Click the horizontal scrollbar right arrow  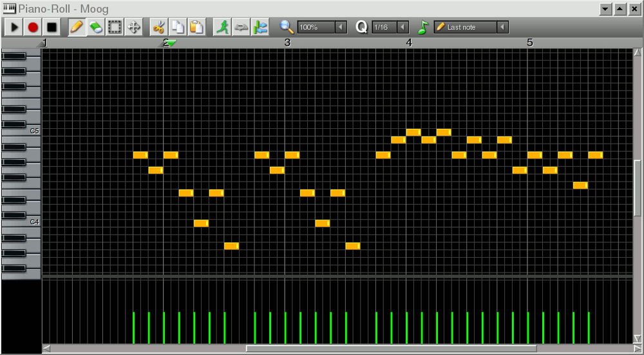point(637,349)
